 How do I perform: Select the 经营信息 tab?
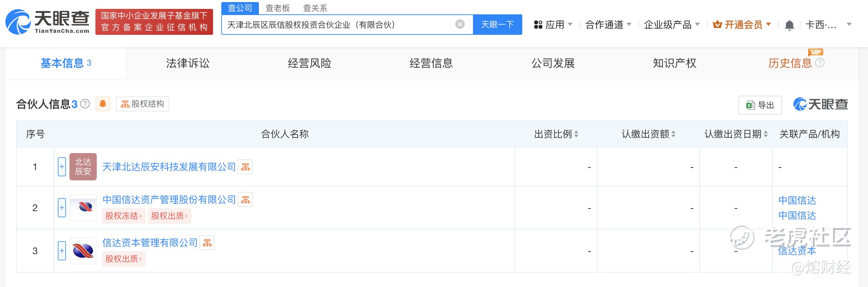(x=431, y=63)
